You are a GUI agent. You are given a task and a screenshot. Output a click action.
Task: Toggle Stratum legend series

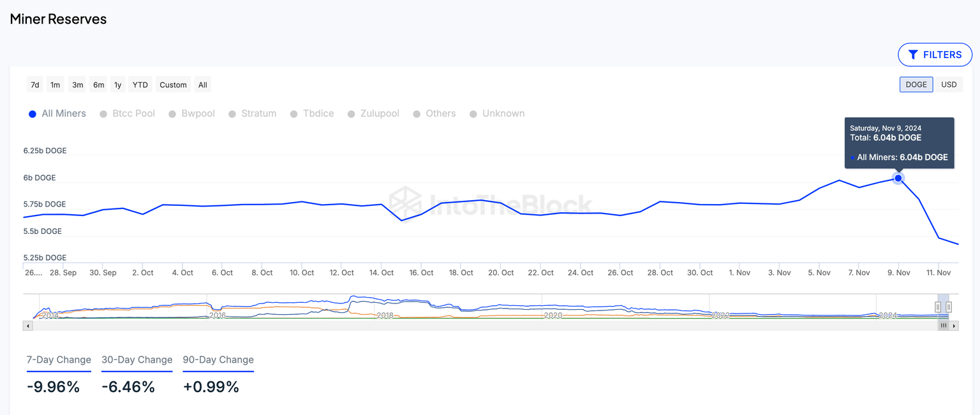[x=253, y=113]
